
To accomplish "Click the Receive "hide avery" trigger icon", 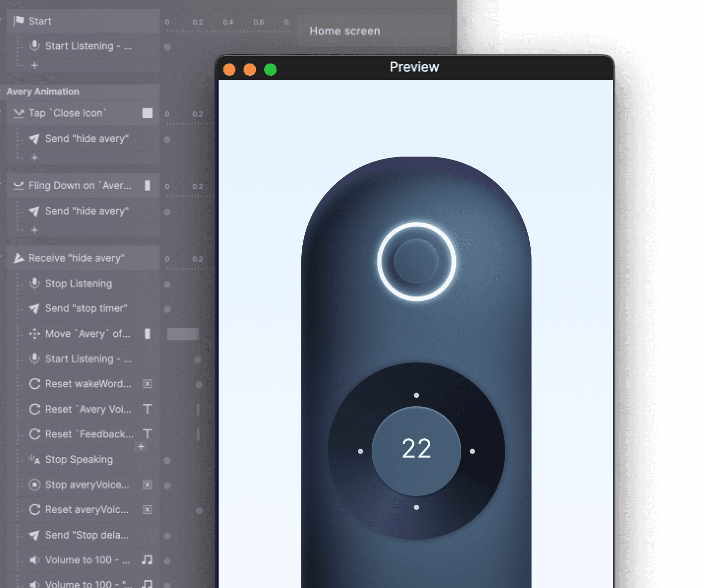I will (19, 258).
